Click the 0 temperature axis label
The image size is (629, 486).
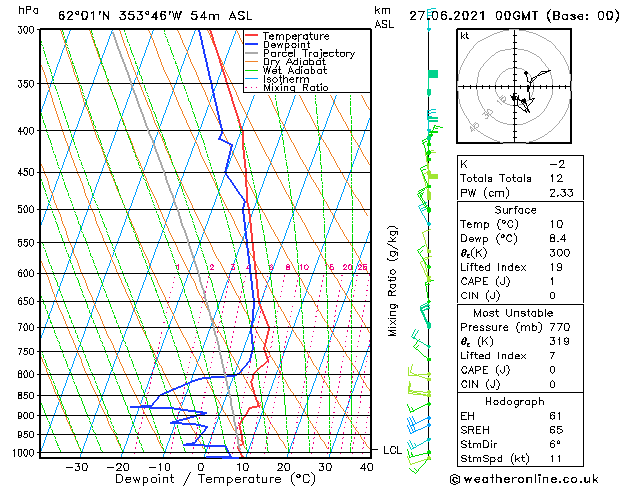click(x=201, y=467)
